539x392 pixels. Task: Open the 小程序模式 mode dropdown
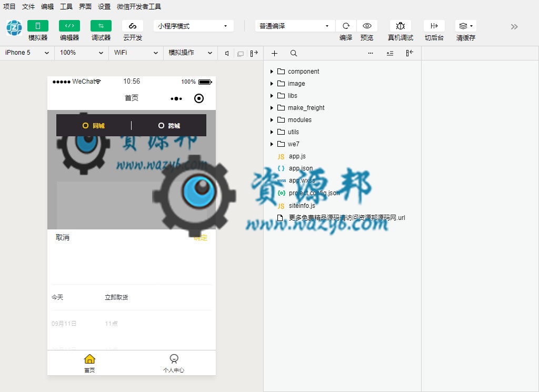[193, 26]
